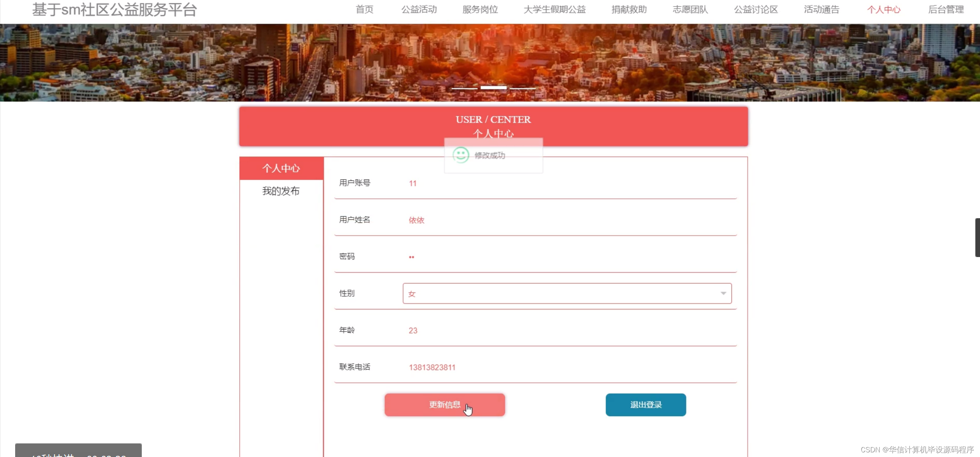
Task: Open 大学生假期公益 page
Action: (x=555, y=9)
